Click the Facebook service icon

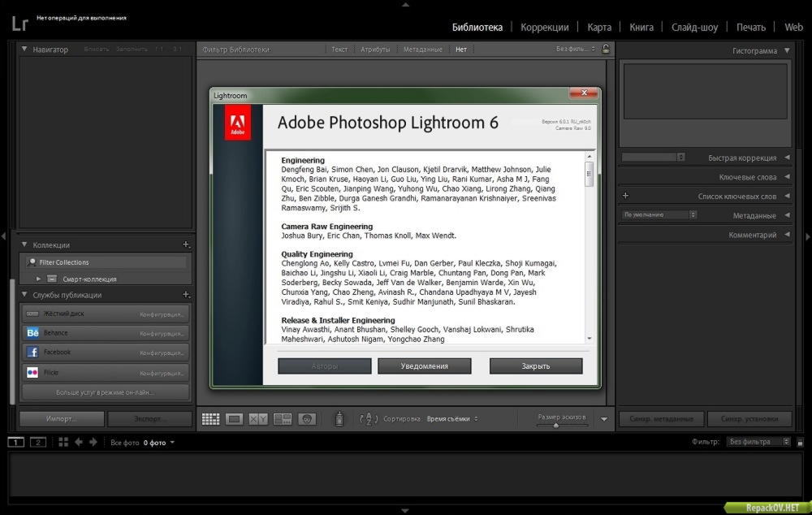click(32, 353)
